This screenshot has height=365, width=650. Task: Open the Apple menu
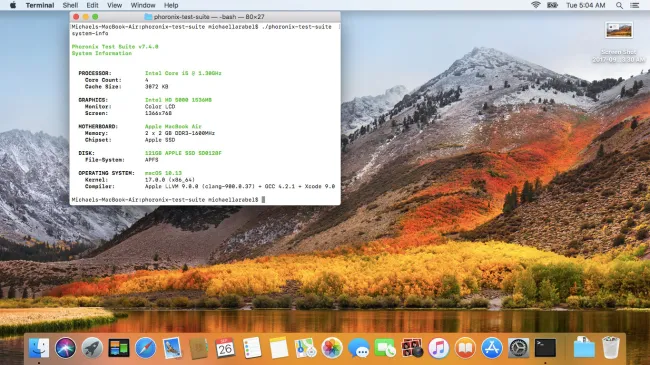(x=12, y=5)
